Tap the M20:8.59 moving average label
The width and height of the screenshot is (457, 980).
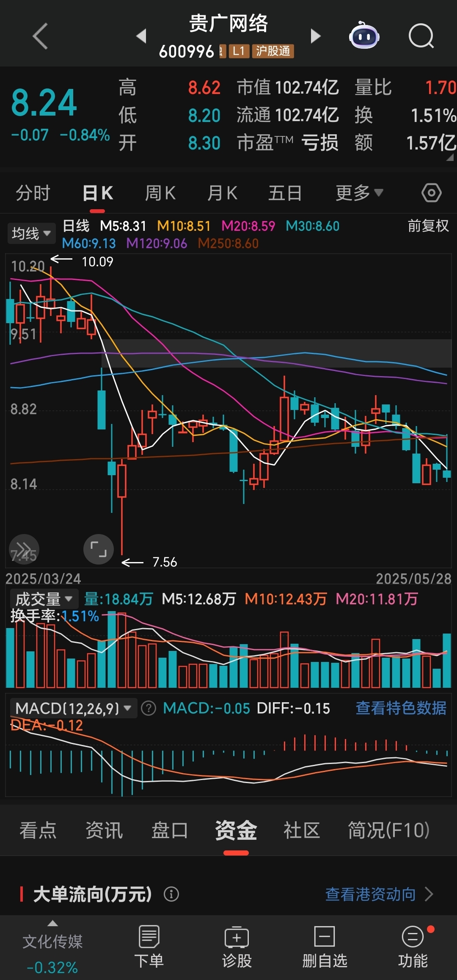248,226
